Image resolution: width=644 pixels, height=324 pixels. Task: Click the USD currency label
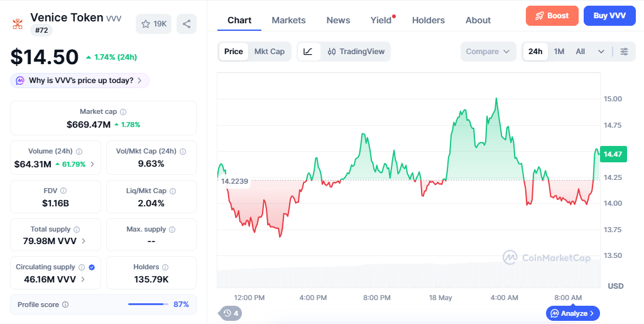pos(616,286)
